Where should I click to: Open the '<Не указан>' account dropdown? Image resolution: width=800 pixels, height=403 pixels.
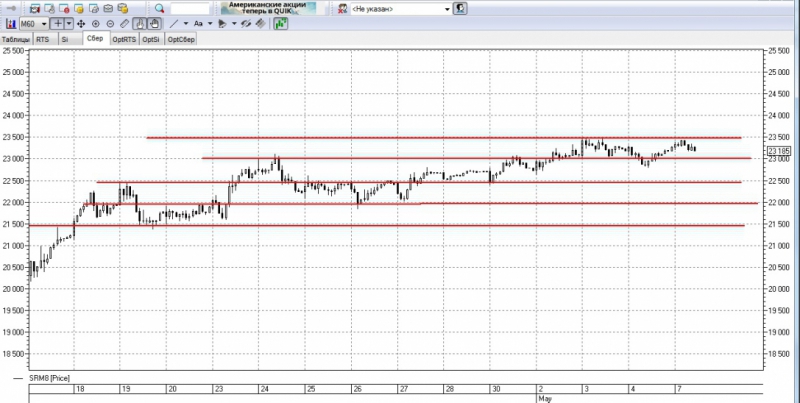click(x=401, y=9)
